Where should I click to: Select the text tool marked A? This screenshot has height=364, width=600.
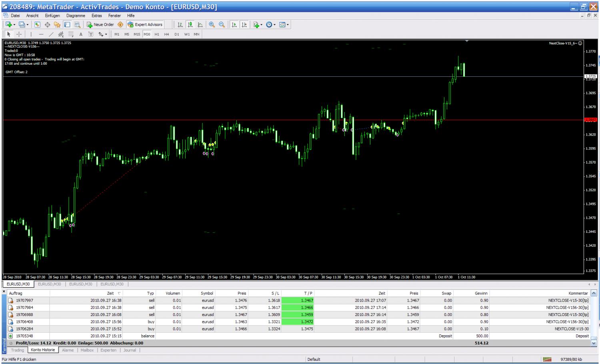(81, 34)
